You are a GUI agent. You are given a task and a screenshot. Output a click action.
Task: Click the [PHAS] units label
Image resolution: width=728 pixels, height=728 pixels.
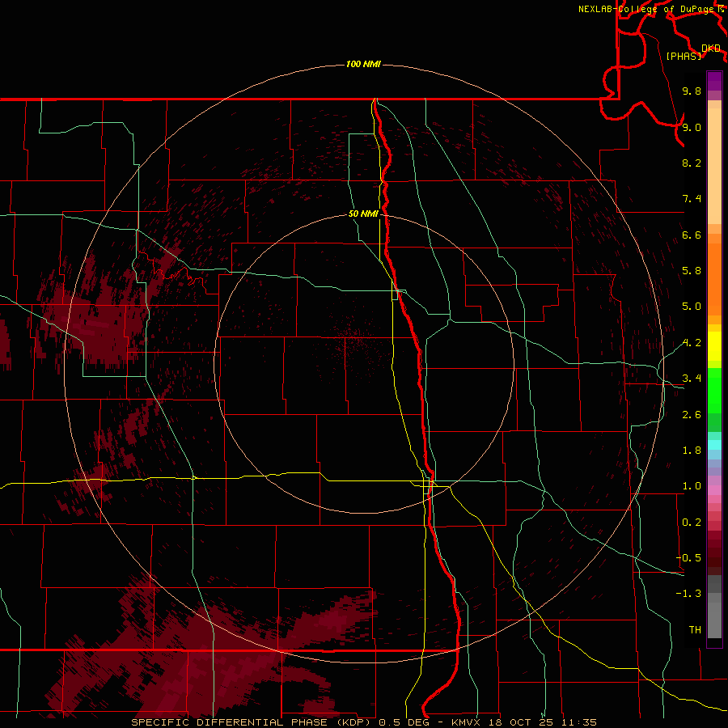click(684, 56)
